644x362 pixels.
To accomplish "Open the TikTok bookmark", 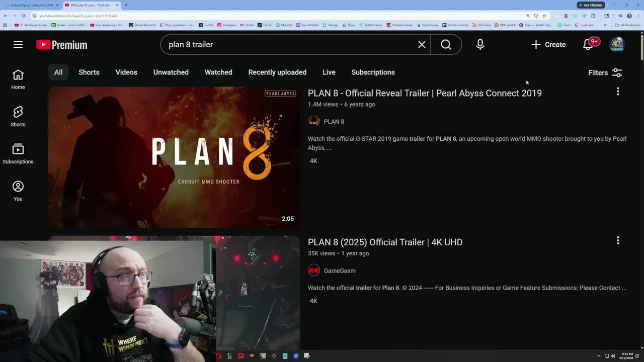I will click(265, 25).
